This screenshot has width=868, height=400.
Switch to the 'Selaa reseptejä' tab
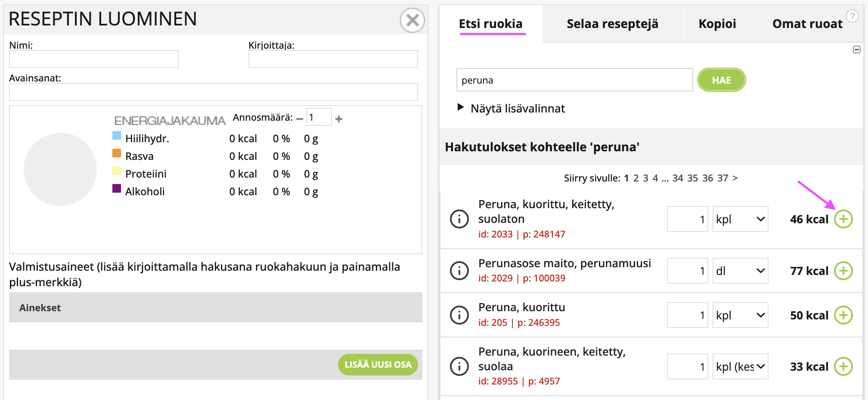point(612,24)
